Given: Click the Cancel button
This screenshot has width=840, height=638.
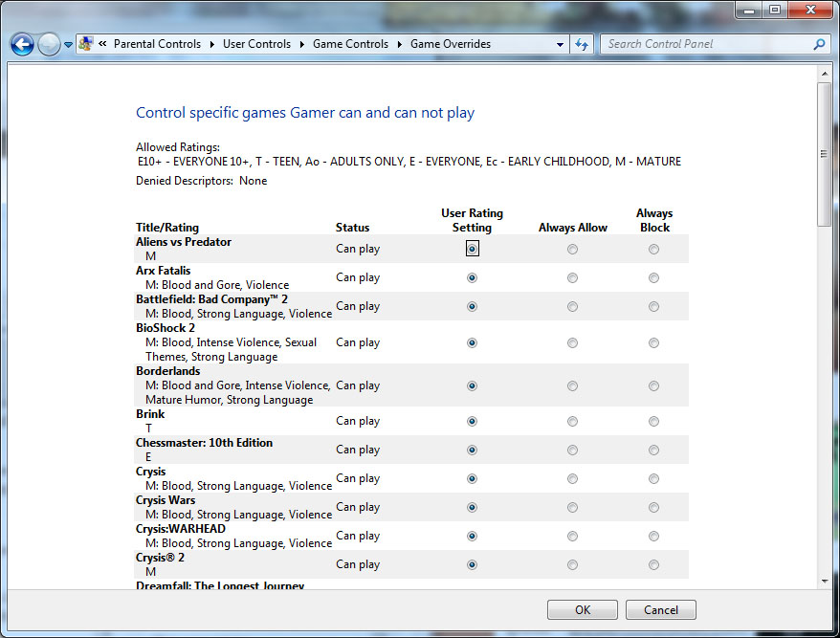Looking at the screenshot, I should pos(660,610).
